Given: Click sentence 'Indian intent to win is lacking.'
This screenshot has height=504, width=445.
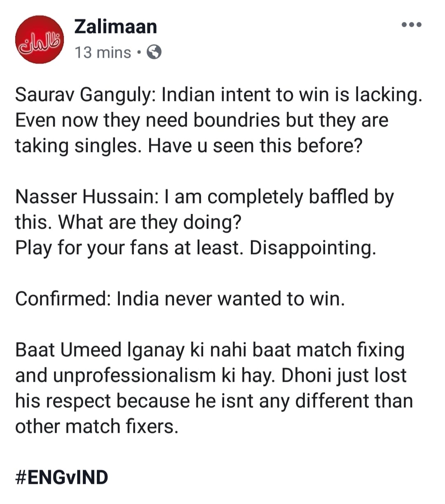Looking at the screenshot, I should [292, 95].
